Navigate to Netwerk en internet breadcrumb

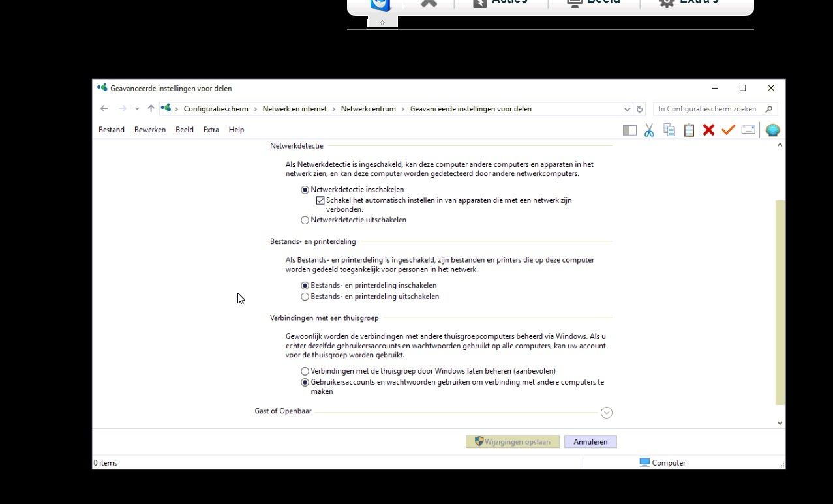[x=295, y=109]
